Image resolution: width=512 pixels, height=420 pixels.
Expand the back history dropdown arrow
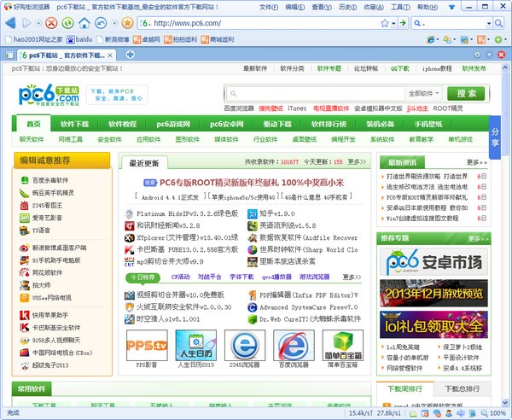point(38,23)
